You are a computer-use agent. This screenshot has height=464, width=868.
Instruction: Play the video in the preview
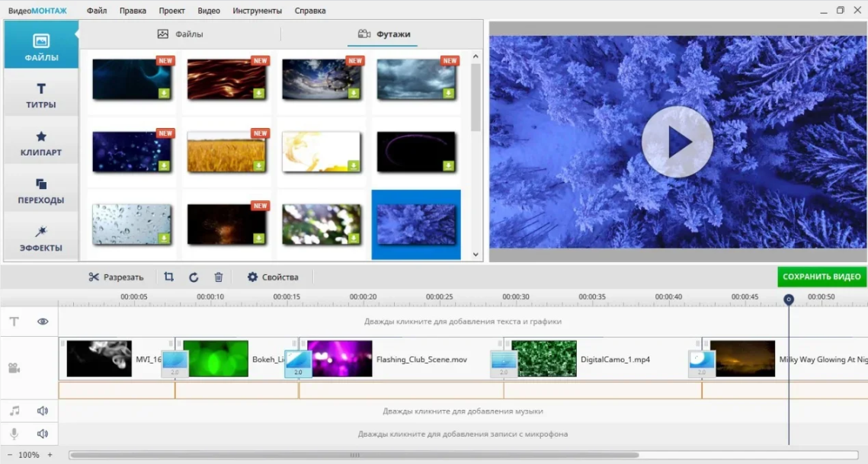(x=677, y=142)
